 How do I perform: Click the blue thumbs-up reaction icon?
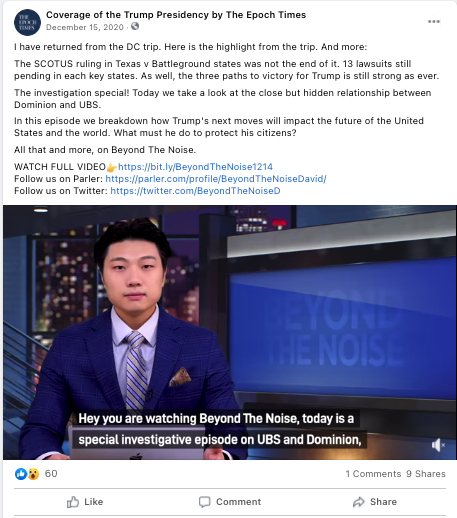pos(21,473)
